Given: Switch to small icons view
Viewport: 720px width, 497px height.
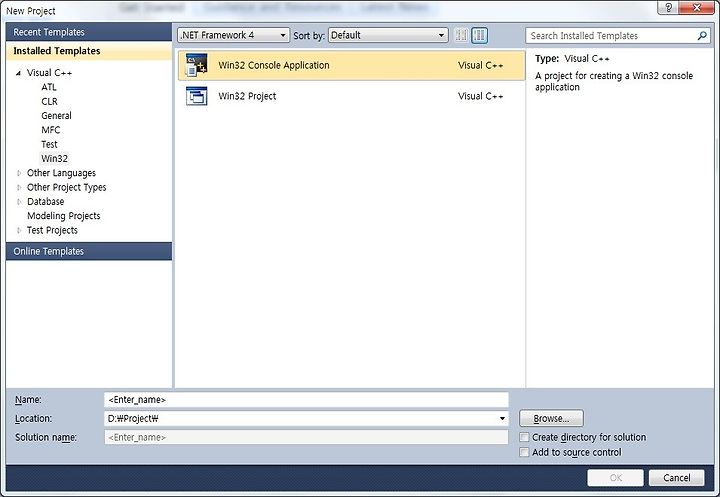Looking at the screenshot, I should 461,35.
